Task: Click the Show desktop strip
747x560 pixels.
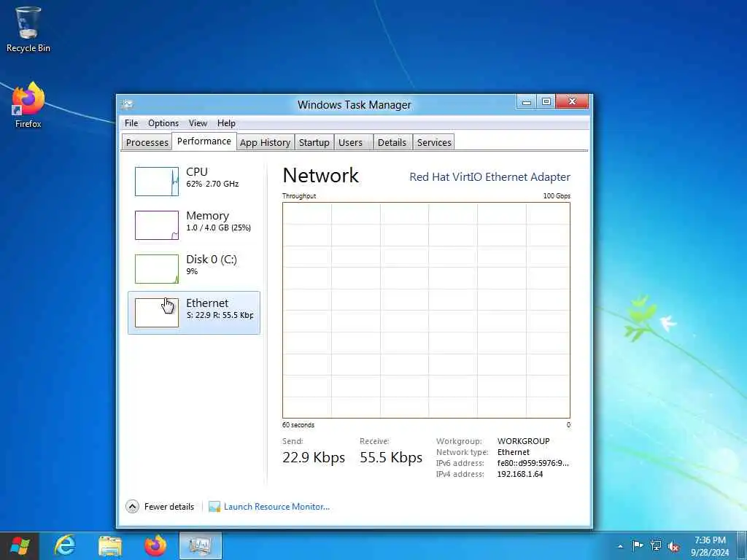Action: 743,545
